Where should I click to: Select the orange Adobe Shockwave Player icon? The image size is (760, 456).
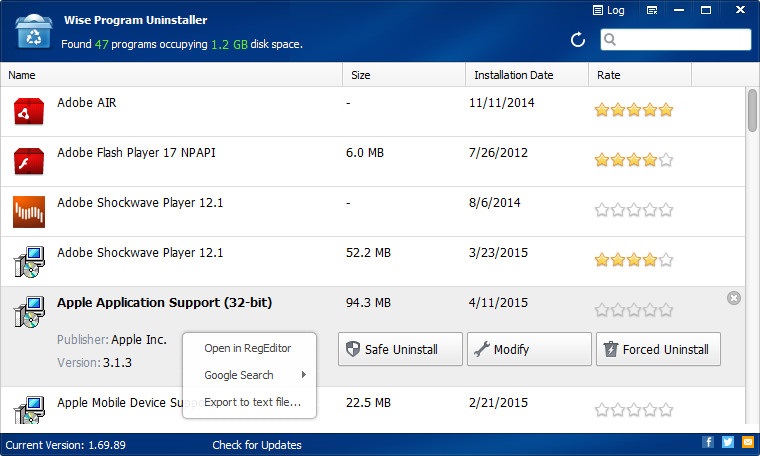(x=29, y=211)
